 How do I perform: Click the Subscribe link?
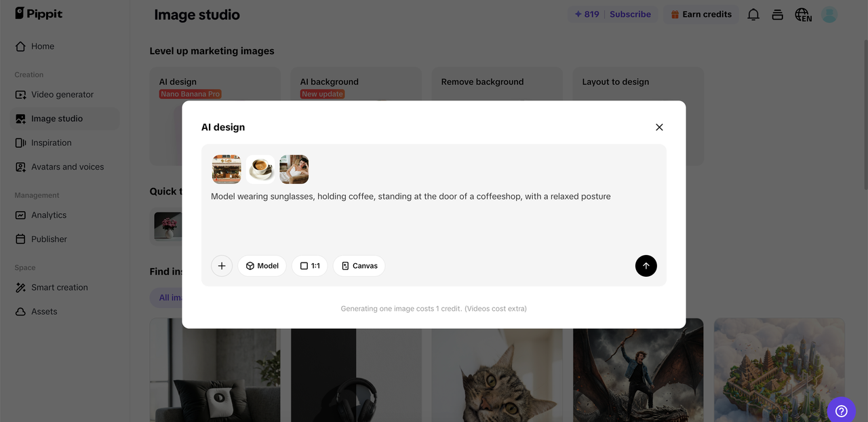click(x=630, y=14)
